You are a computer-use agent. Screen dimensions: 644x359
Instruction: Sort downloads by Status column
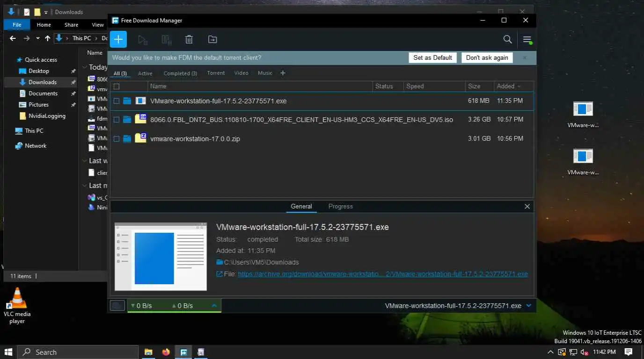click(x=384, y=86)
